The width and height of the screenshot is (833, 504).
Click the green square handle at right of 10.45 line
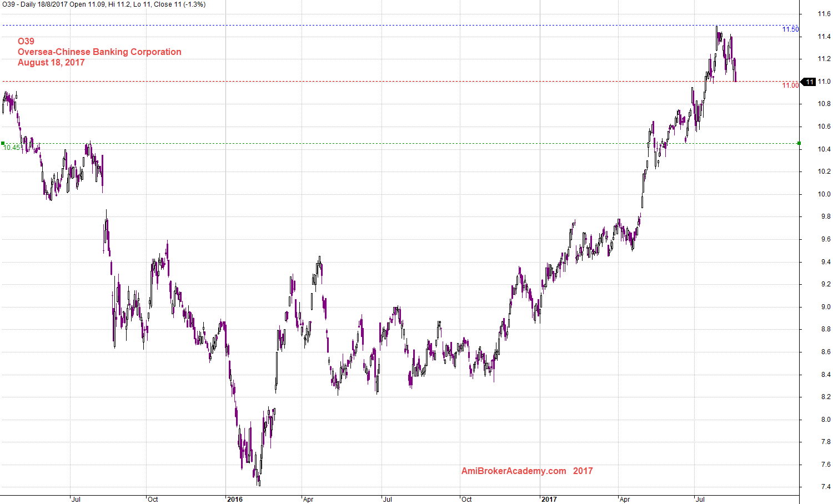[x=799, y=143]
